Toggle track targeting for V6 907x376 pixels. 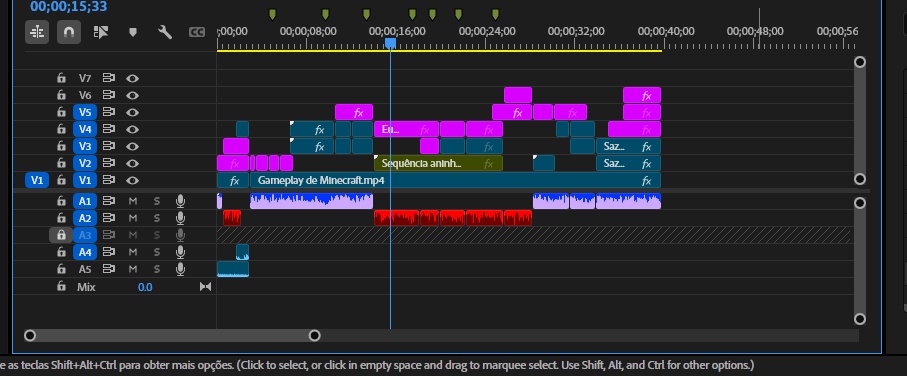click(x=85, y=95)
